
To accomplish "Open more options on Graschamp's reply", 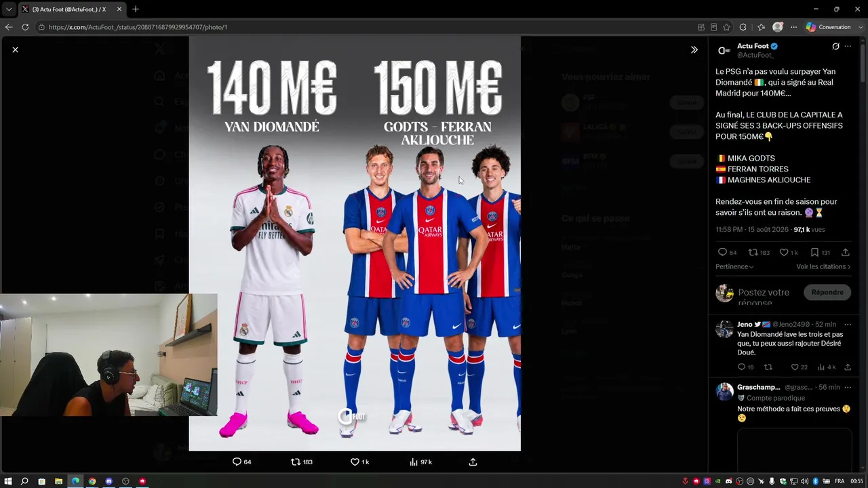I will [848, 388].
